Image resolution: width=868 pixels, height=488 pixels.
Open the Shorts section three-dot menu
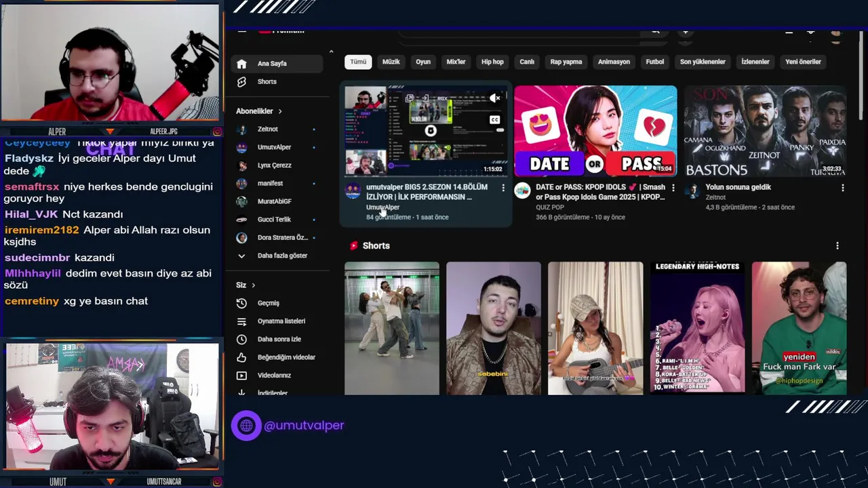pyautogui.click(x=837, y=246)
